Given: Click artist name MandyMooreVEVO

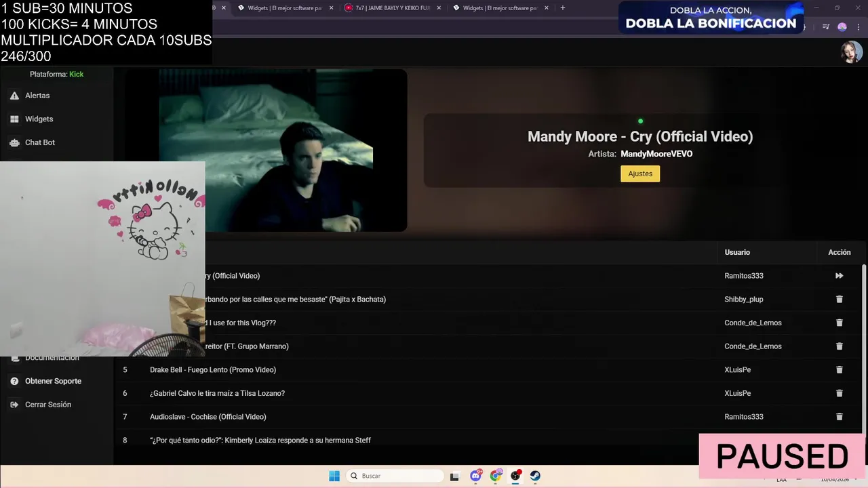Looking at the screenshot, I should tap(656, 154).
